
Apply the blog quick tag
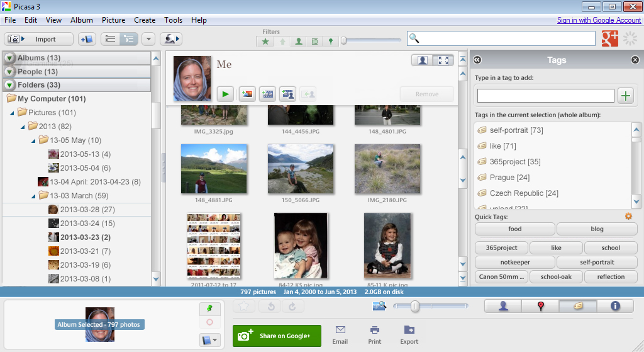597,229
